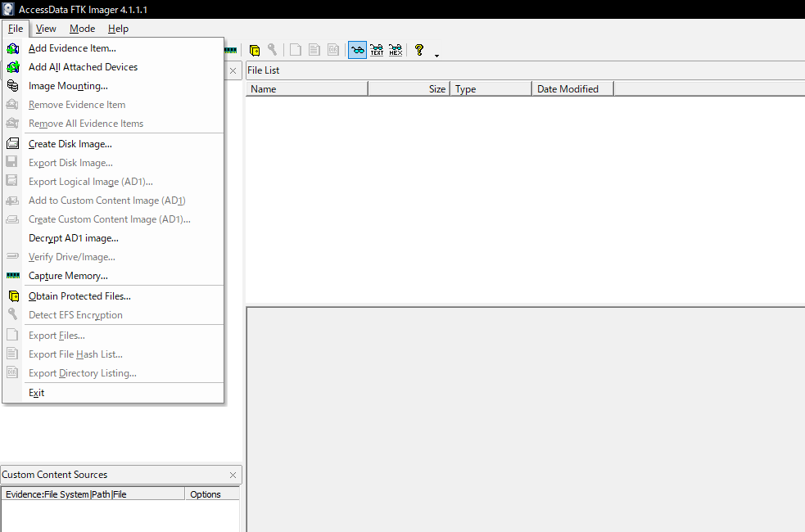Image resolution: width=805 pixels, height=532 pixels.
Task: Close the Custom Content Sources pane
Action: (233, 475)
